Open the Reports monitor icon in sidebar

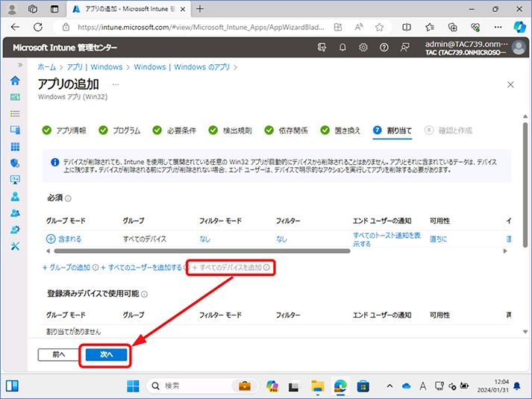pos(15,180)
